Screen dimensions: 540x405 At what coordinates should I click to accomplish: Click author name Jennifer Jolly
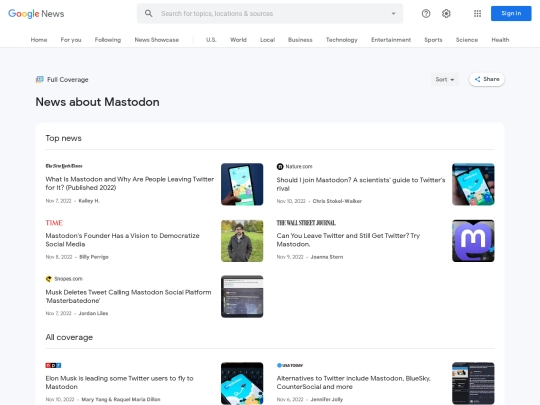pyautogui.click(x=327, y=399)
